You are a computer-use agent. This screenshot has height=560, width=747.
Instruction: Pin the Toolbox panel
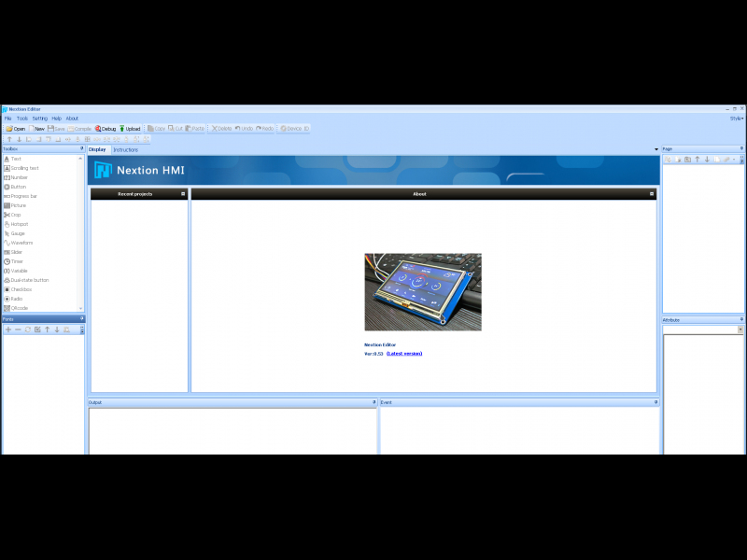pyautogui.click(x=81, y=148)
